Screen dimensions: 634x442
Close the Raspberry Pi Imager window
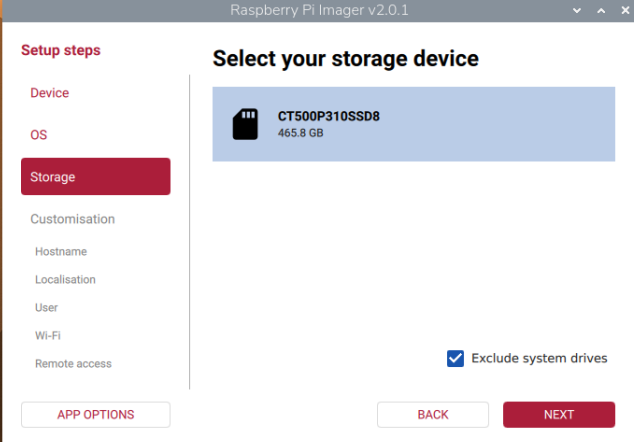tap(621, 9)
